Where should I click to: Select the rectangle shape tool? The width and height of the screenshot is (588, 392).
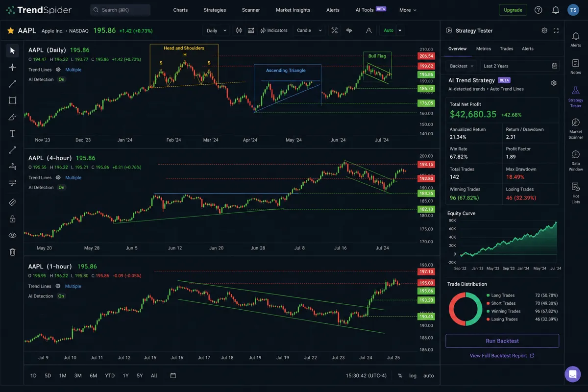12,100
